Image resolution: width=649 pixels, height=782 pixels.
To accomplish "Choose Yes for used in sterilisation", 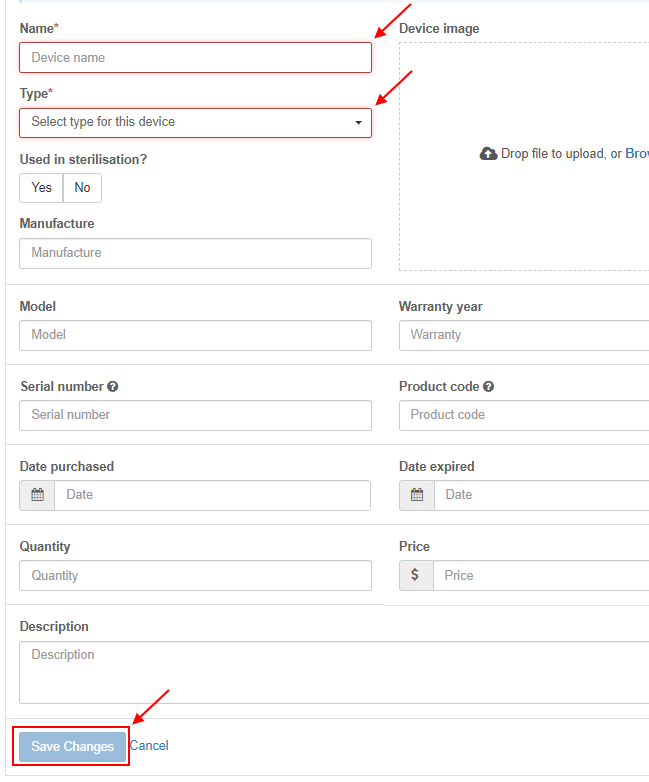I will (41, 188).
